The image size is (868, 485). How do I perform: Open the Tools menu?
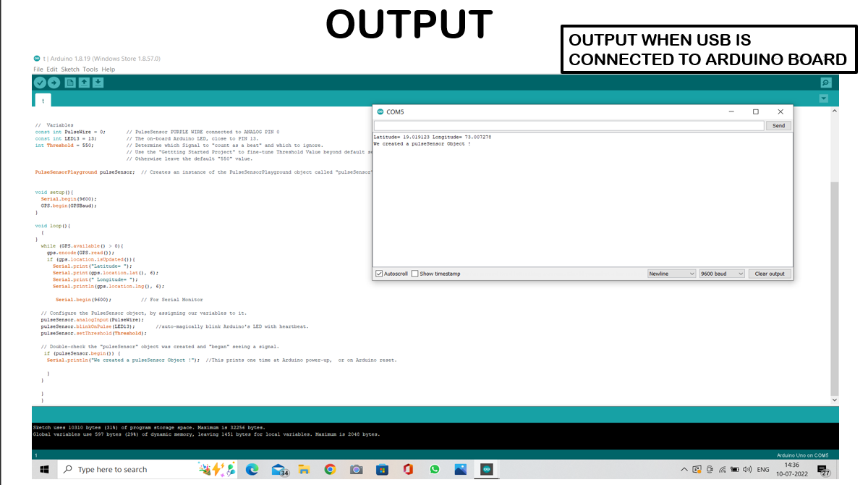point(90,69)
